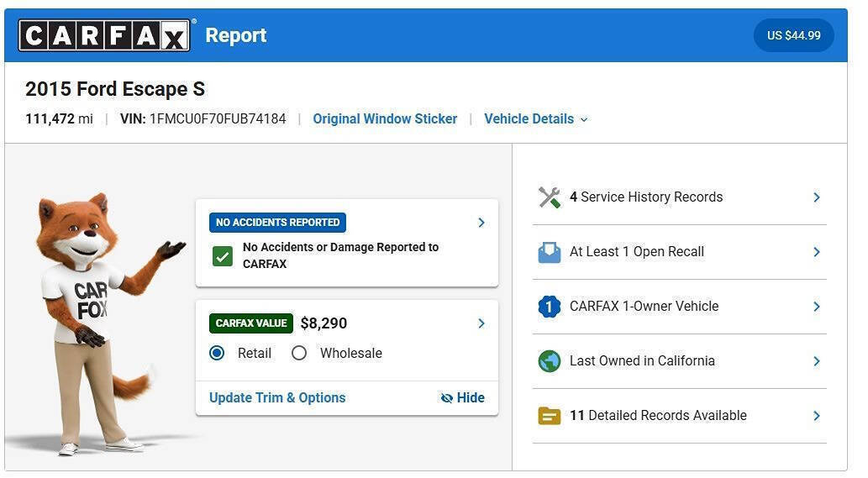Expand the Last Owned in California chevron
The height and width of the screenshot is (478, 868).
click(817, 361)
